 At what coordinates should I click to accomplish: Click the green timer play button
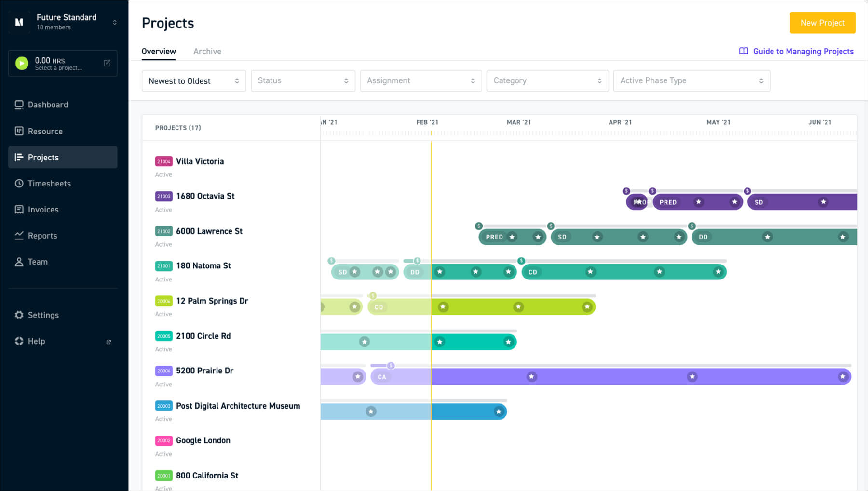point(21,63)
